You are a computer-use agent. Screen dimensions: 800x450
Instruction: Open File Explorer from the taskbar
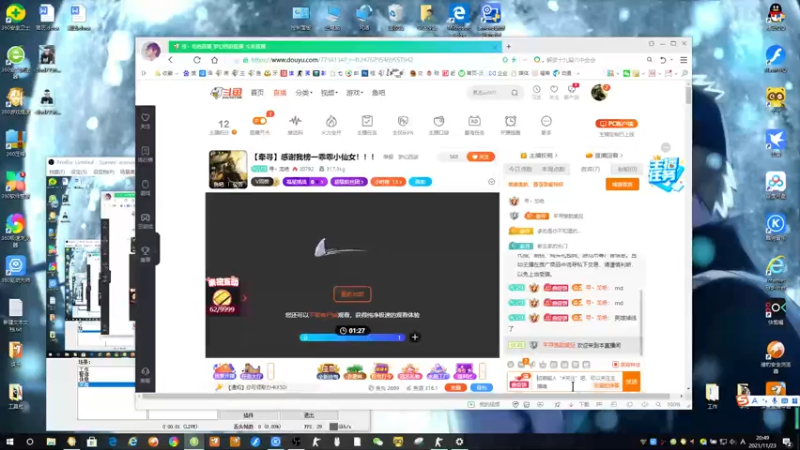(x=51, y=442)
